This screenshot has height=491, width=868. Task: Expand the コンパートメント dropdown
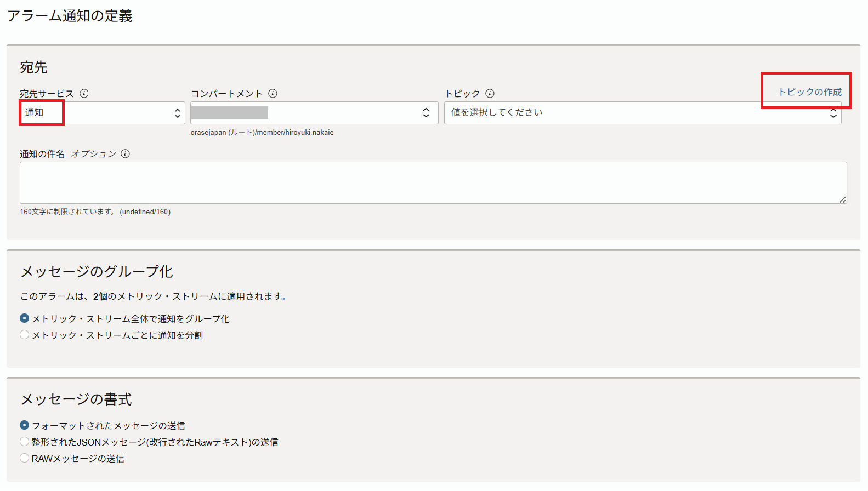tap(314, 113)
